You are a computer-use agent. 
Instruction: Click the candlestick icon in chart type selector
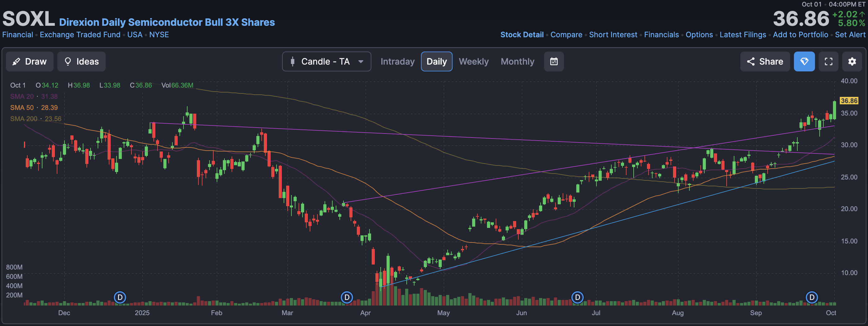click(x=292, y=61)
